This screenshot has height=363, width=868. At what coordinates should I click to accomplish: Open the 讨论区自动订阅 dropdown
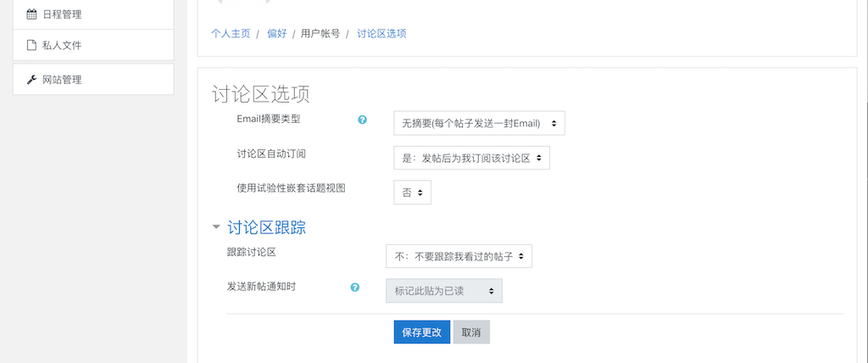point(471,158)
